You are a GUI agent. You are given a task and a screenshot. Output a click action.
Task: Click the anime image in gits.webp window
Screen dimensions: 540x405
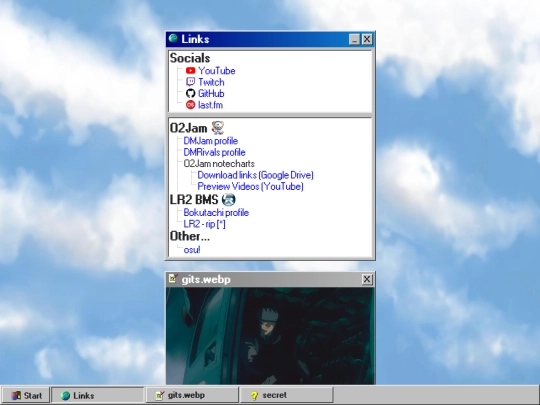click(270, 336)
